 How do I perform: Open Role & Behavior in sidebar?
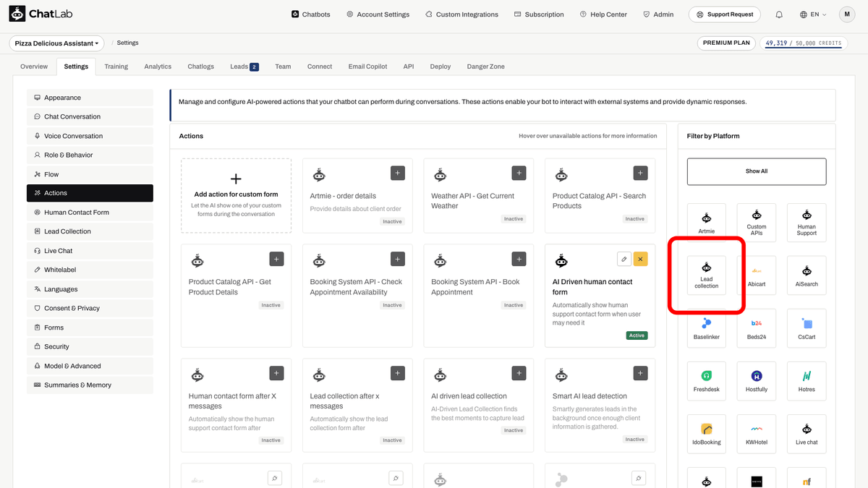pos(90,155)
